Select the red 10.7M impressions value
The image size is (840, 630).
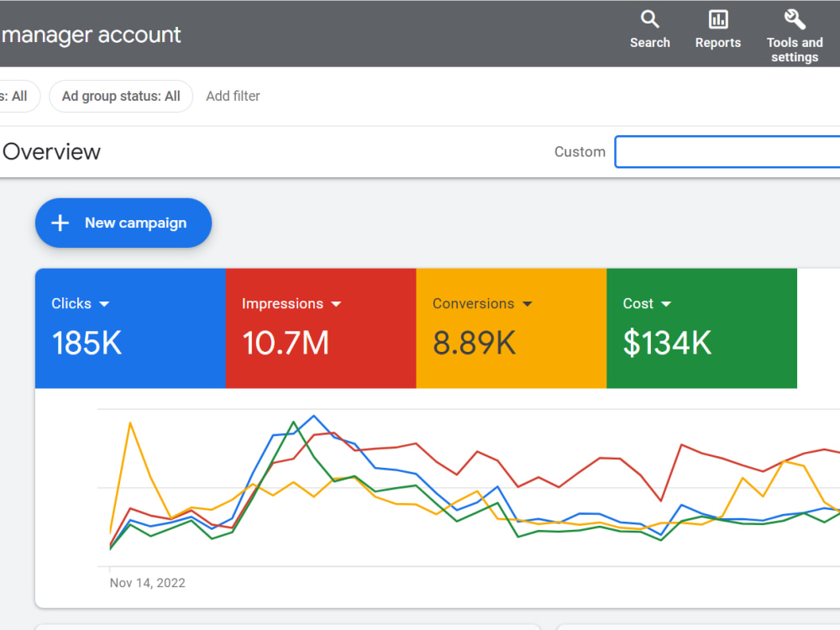(286, 343)
